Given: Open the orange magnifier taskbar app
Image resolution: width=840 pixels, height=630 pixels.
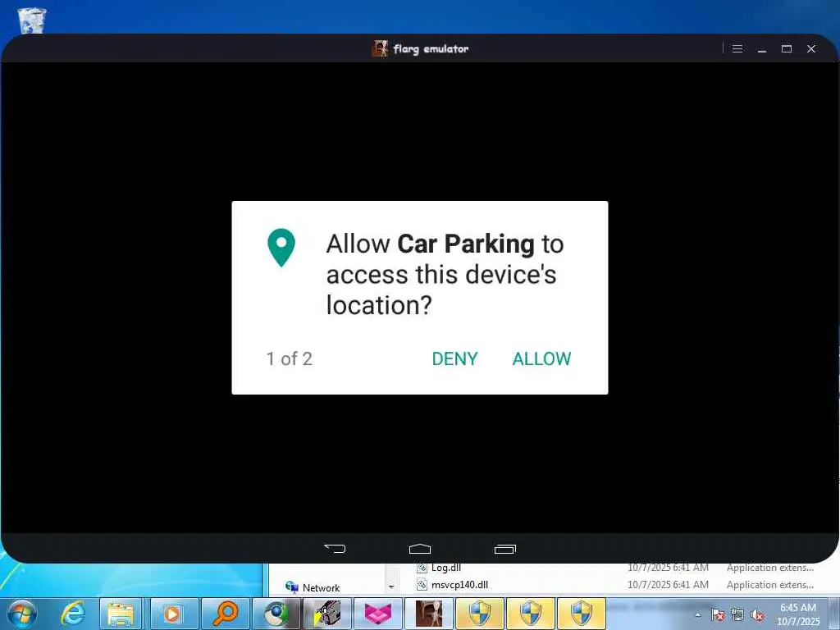Looking at the screenshot, I should coord(224,614).
